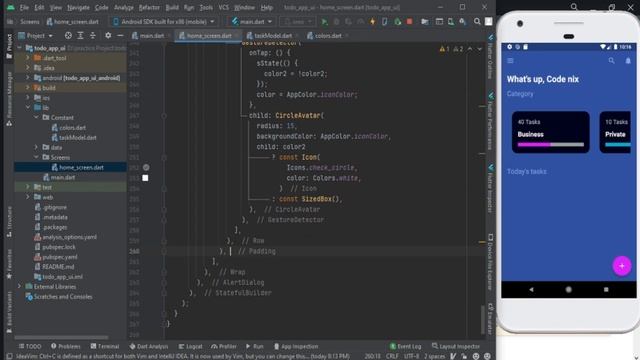The width and height of the screenshot is (640, 360).
Task: Switch to the main.dart editor tab
Action: 151,36
